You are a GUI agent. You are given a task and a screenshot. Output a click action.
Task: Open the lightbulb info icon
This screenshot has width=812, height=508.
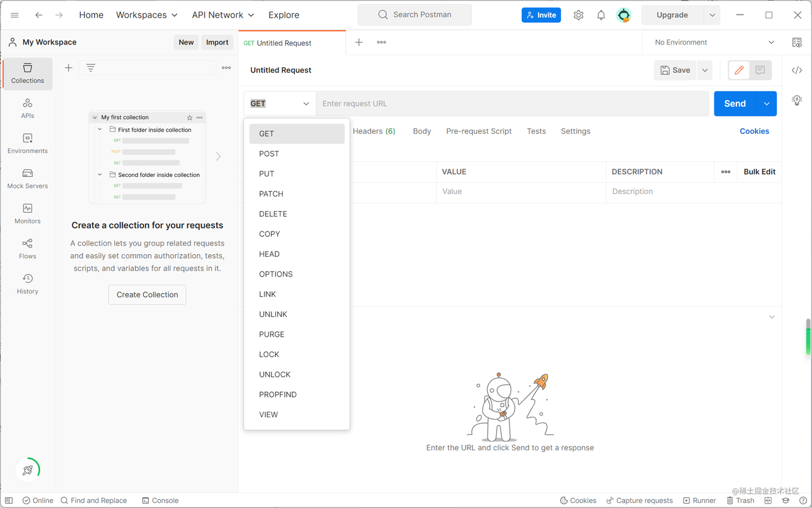pyautogui.click(x=797, y=100)
